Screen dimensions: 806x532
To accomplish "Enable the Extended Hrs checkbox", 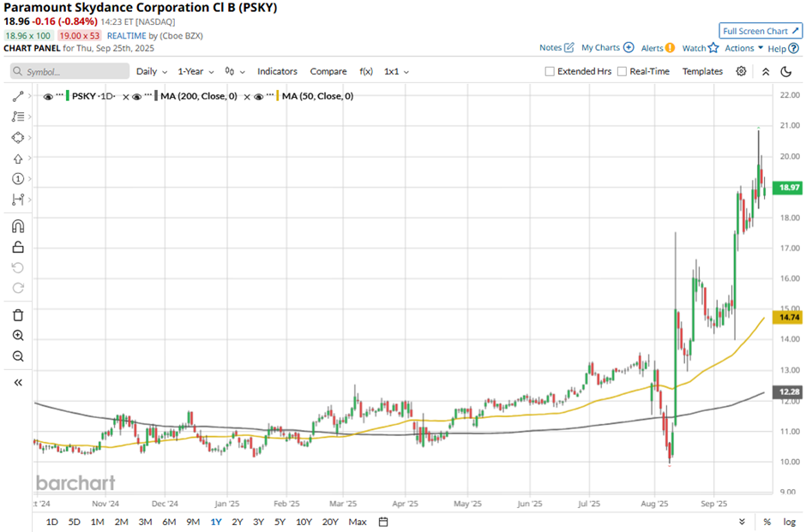I will 550,71.
